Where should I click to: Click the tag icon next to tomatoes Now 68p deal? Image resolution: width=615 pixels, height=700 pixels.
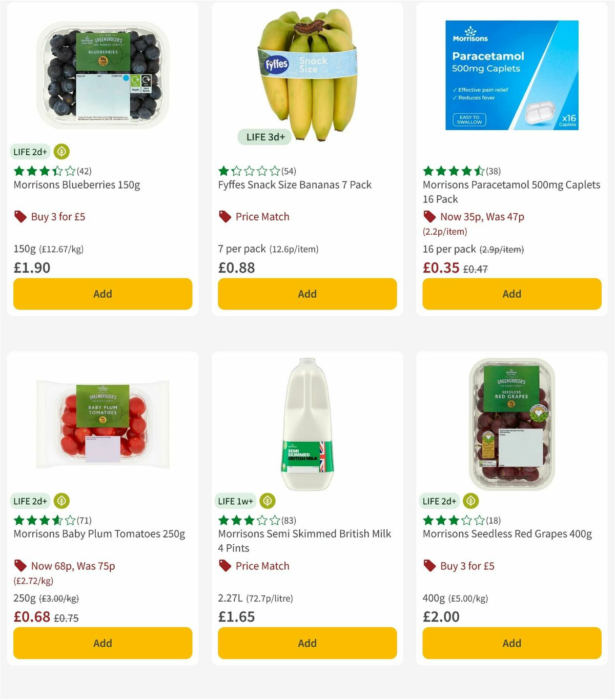(x=21, y=566)
